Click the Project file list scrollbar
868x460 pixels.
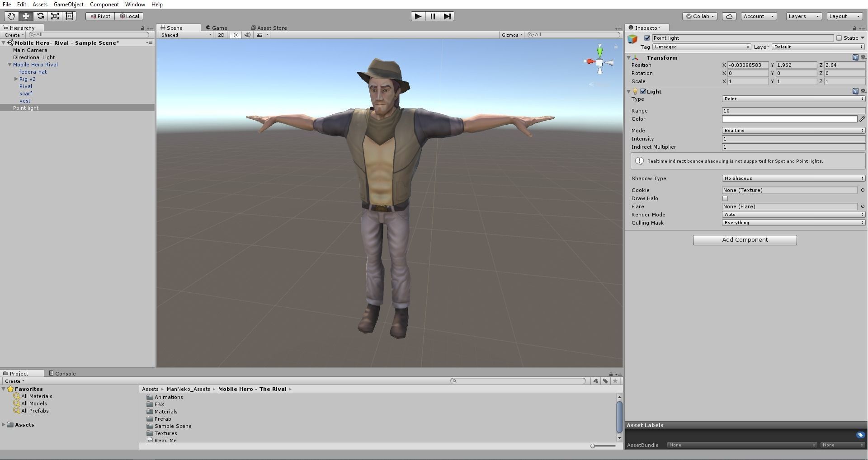click(619, 418)
